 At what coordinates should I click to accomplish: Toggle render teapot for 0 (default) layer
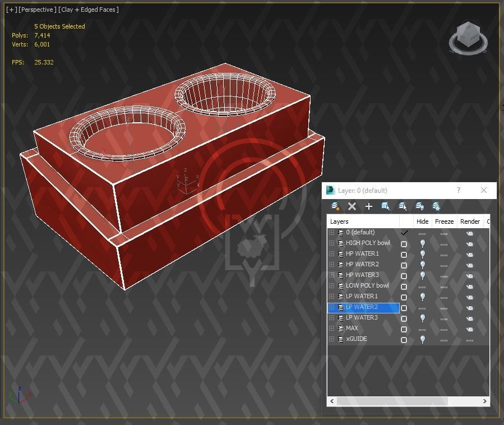pos(470,233)
